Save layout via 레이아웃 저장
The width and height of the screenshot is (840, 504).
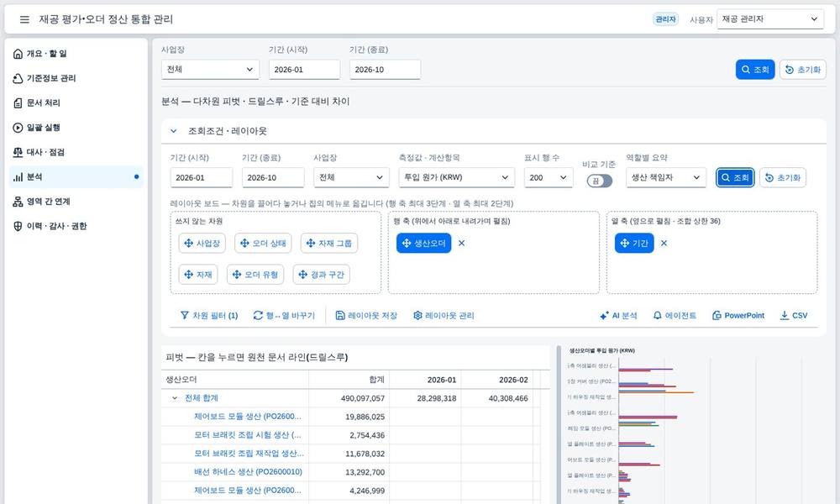tap(366, 316)
